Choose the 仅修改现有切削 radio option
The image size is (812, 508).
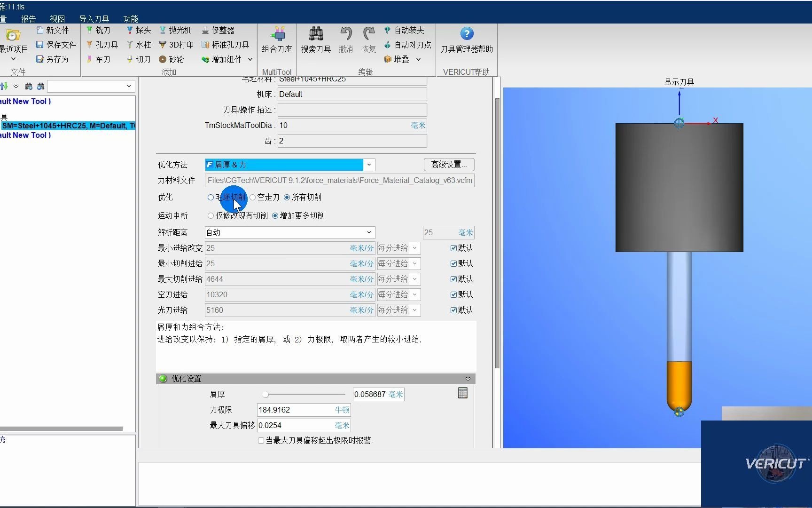click(211, 215)
